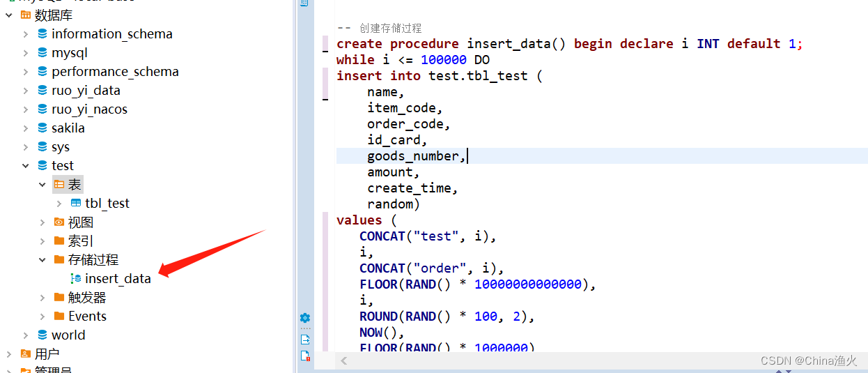Expand the ruo_yi_nacos node

pyautogui.click(x=26, y=109)
